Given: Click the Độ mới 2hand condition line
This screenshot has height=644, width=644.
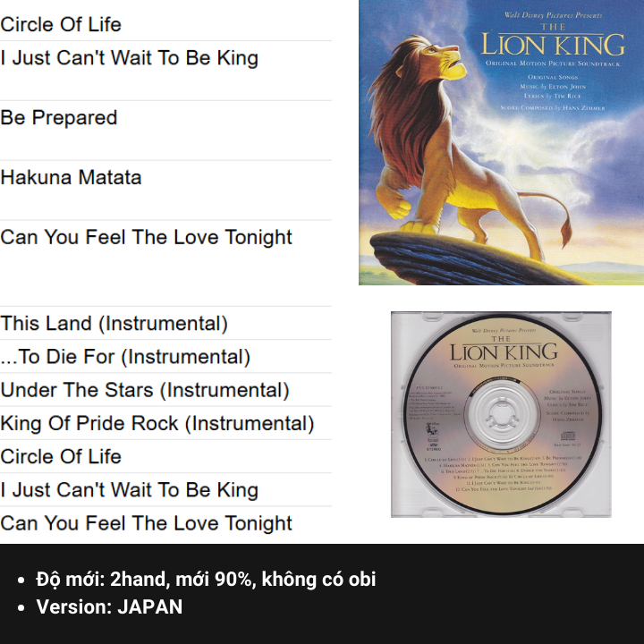Looking at the screenshot, I should (x=206, y=579).
